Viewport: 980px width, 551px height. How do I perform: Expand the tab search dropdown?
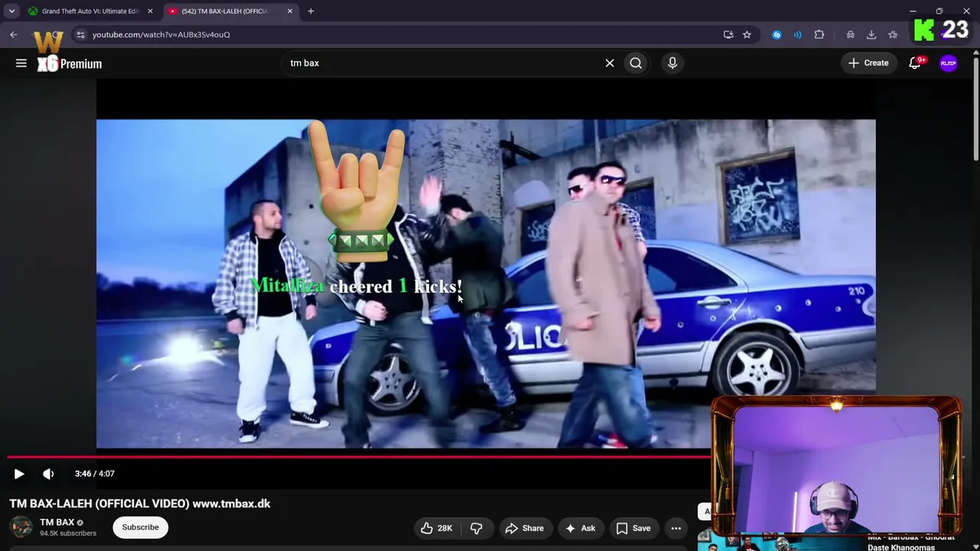tap(11, 11)
